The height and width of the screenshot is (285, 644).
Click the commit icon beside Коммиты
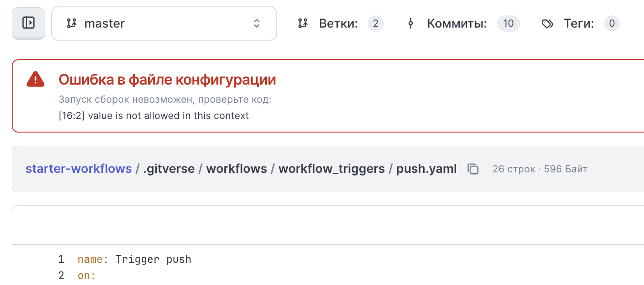[411, 24]
